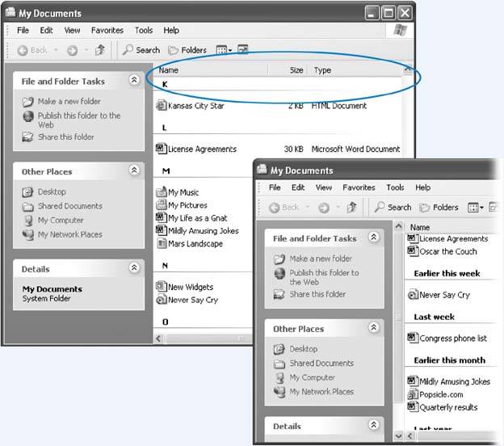
Task: Select Mars Landscape file icon
Action: (x=161, y=243)
